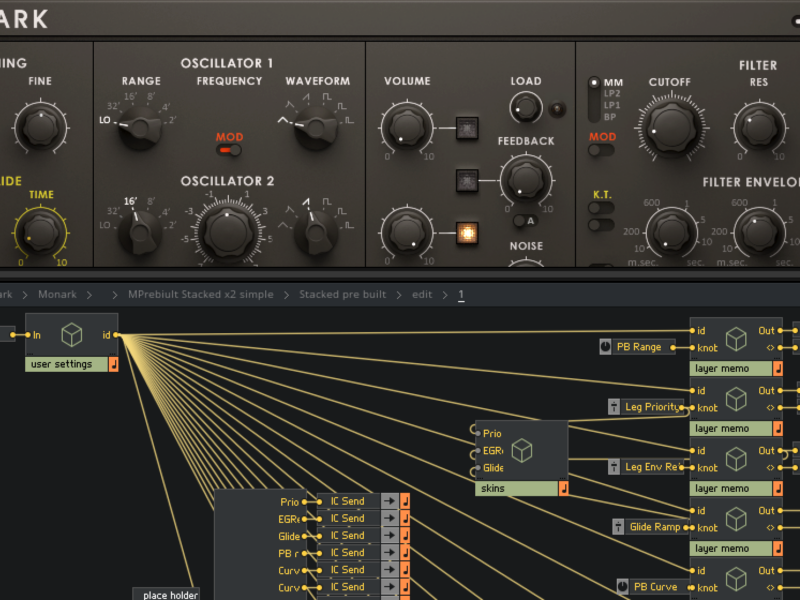Click orange note icon on user settings module
Viewport: 800px width, 600px height.
(x=113, y=364)
